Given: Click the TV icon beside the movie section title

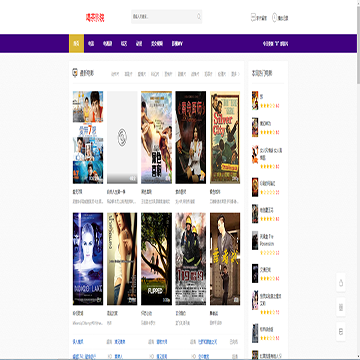Looking at the screenshot, I should pos(75,73).
